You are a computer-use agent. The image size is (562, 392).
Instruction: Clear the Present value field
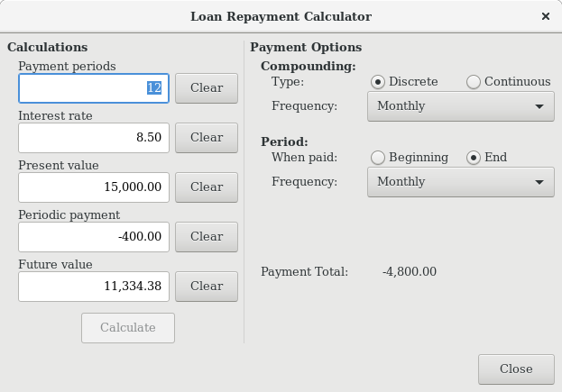(x=206, y=187)
